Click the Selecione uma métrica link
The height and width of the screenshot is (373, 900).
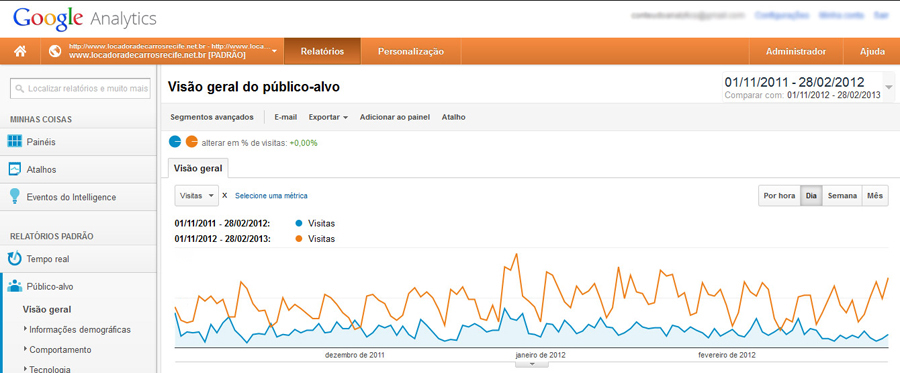click(x=271, y=196)
